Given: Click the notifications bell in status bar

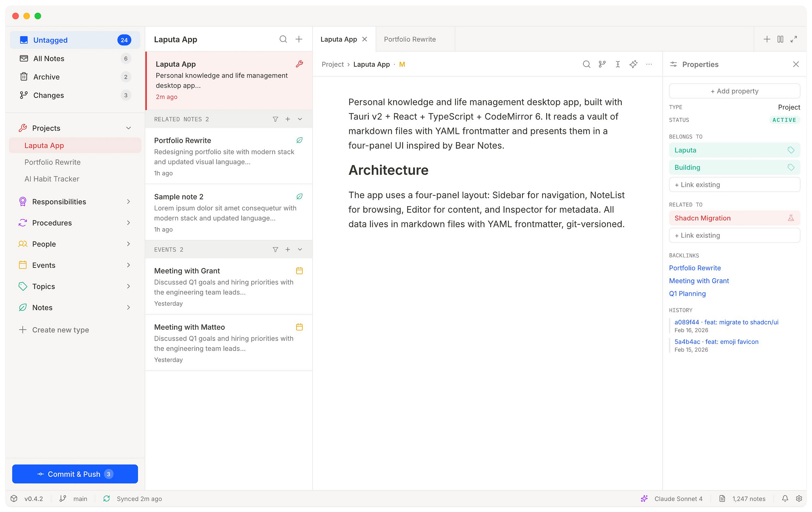Looking at the screenshot, I should coord(785,498).
